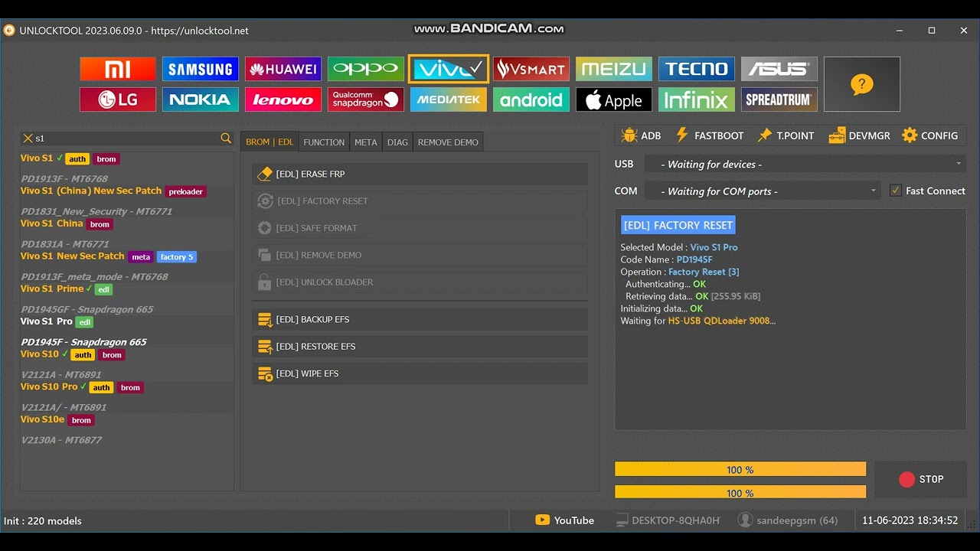Click the lower 100 % progress bar

tap(740, 492)
